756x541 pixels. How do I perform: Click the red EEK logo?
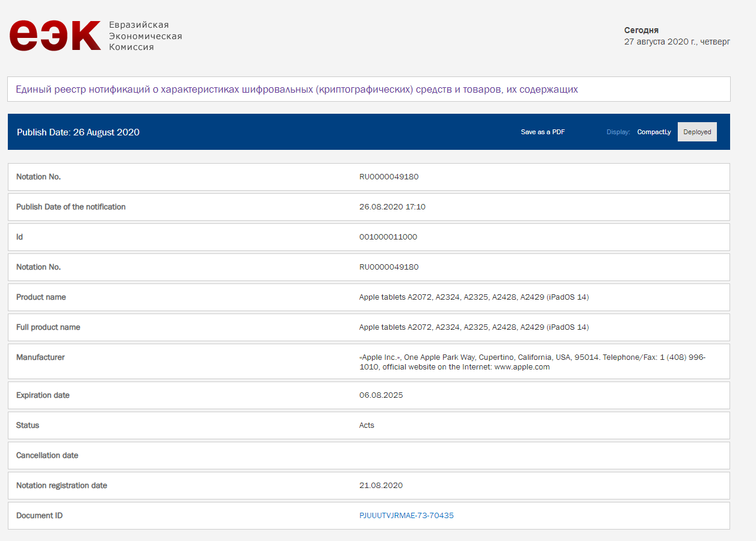click(55, 36)
